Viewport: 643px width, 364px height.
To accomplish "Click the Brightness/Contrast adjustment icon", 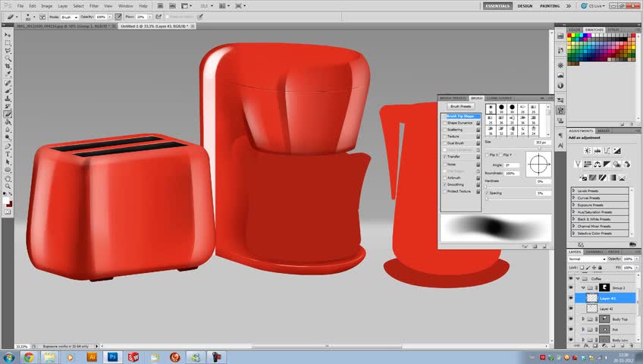I will [588, 152].
